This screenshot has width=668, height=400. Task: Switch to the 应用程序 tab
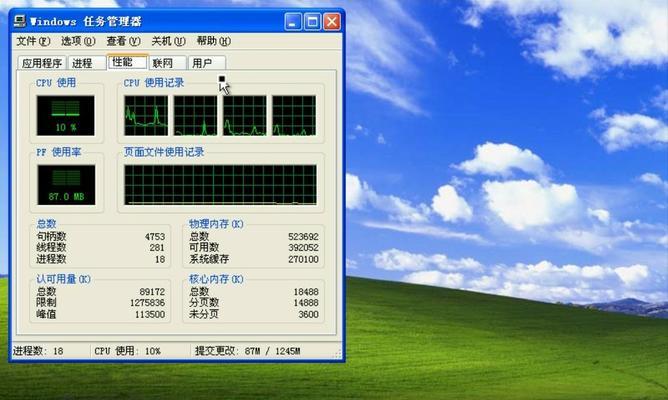coord(42,63)
